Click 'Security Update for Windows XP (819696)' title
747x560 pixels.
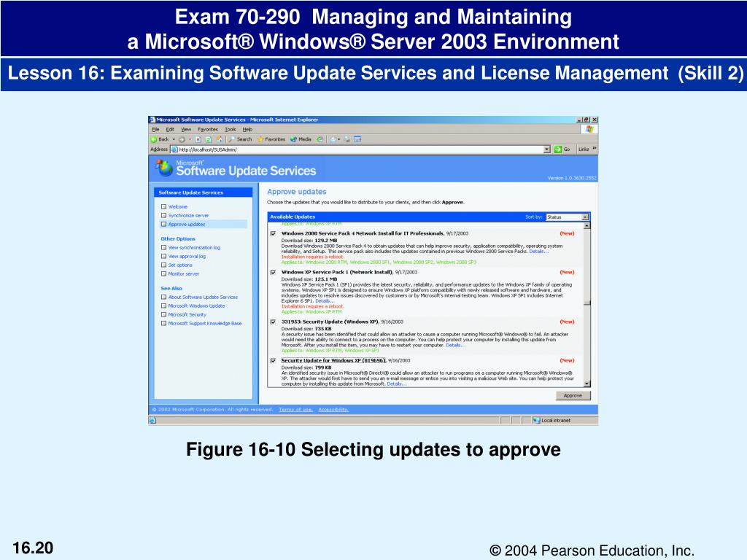click(333, 360)
